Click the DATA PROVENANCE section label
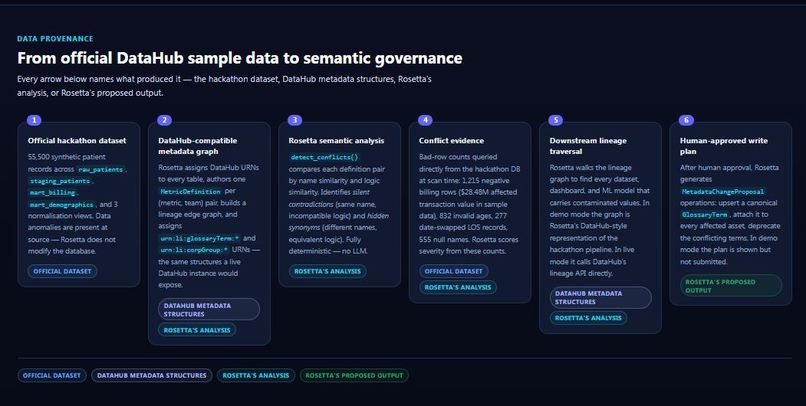This screenshot has width=806, height=406. point(55,39)
